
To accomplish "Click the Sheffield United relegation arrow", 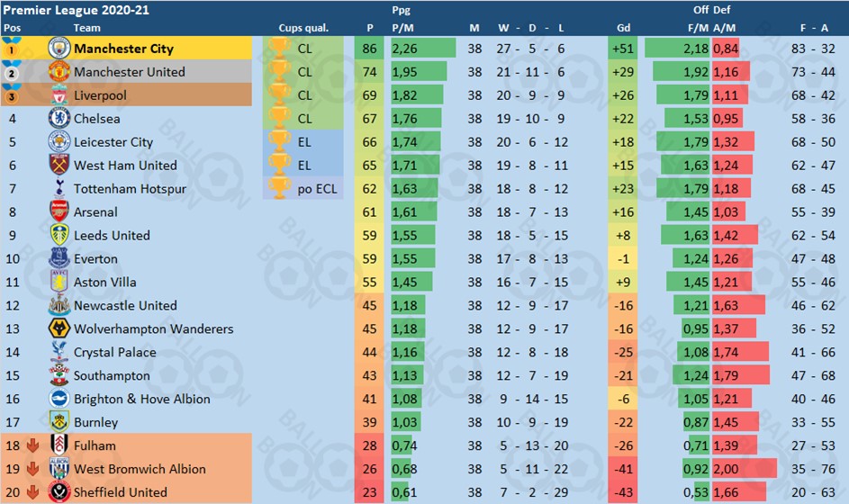I will [34, 492].
